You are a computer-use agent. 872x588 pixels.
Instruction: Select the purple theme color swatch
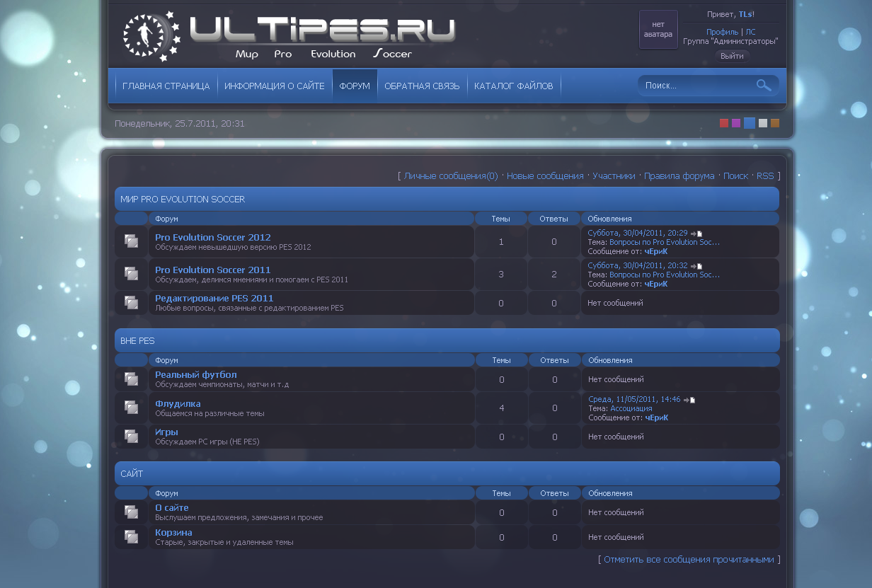(736, 123)
